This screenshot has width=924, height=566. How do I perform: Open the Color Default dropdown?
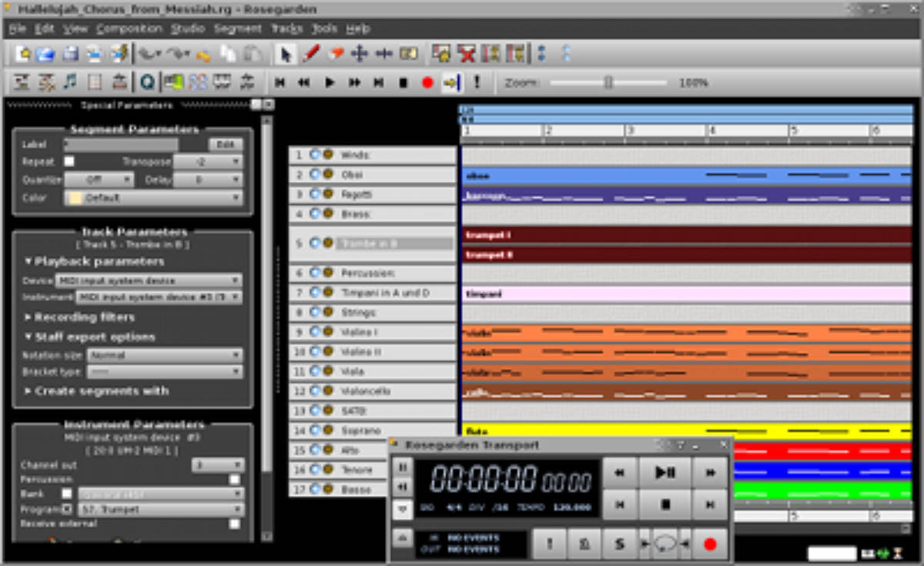click(x=154, y=198)
